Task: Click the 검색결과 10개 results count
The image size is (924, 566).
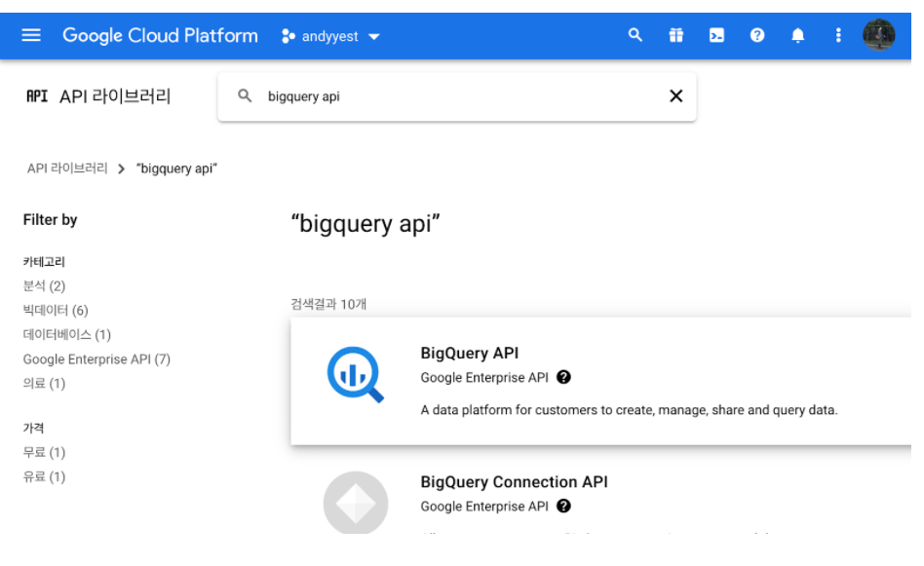Action: pos(328,304)
